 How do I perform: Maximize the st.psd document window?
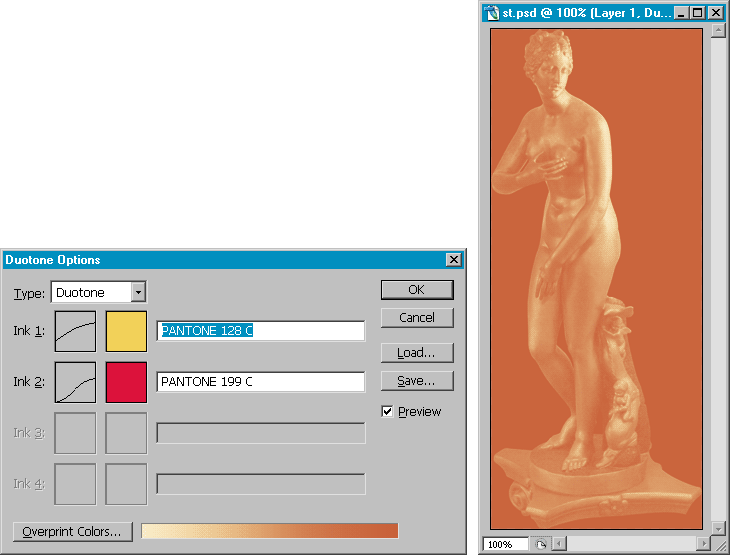pos(697,13)
